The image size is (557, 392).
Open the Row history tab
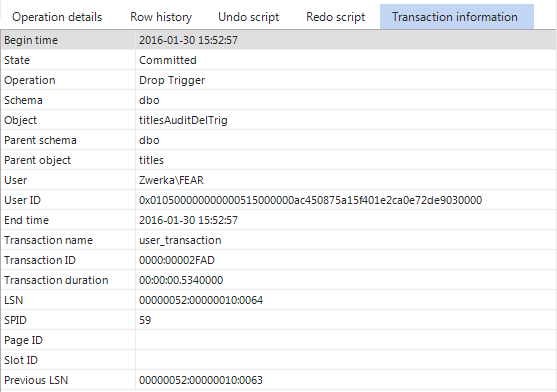point(161,17)
